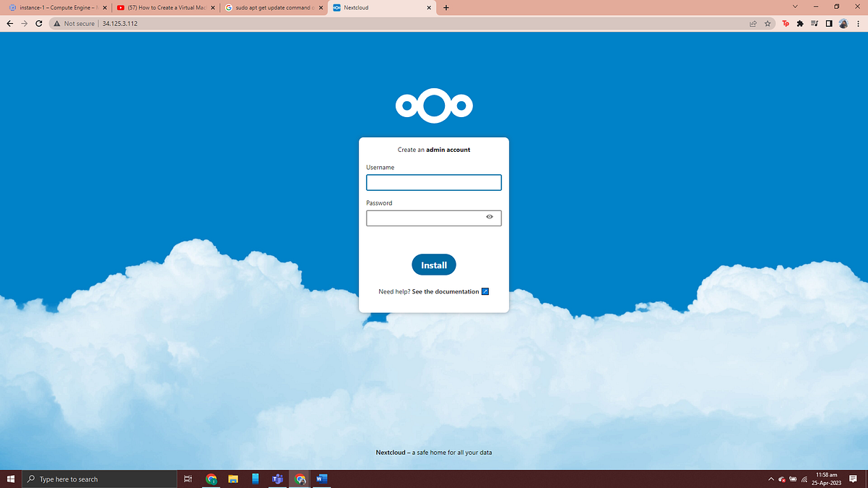Open Microsoft Teams from the taskbar
This screenshot has height=488, width=868.
(277, 479)
